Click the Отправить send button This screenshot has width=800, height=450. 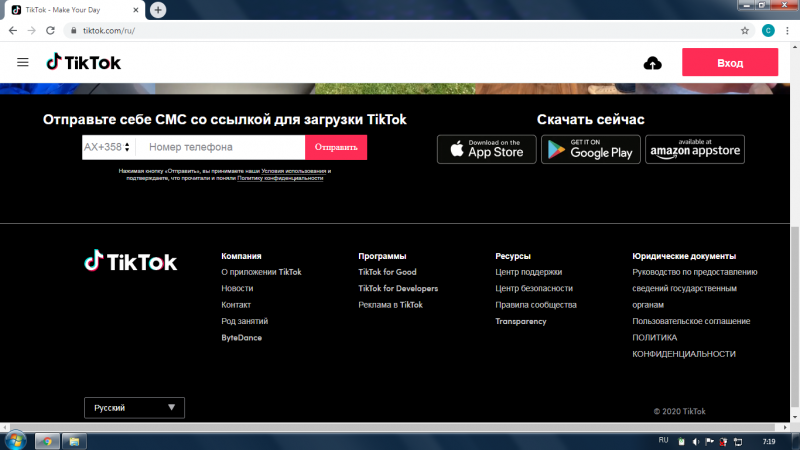tap(336, 147)
